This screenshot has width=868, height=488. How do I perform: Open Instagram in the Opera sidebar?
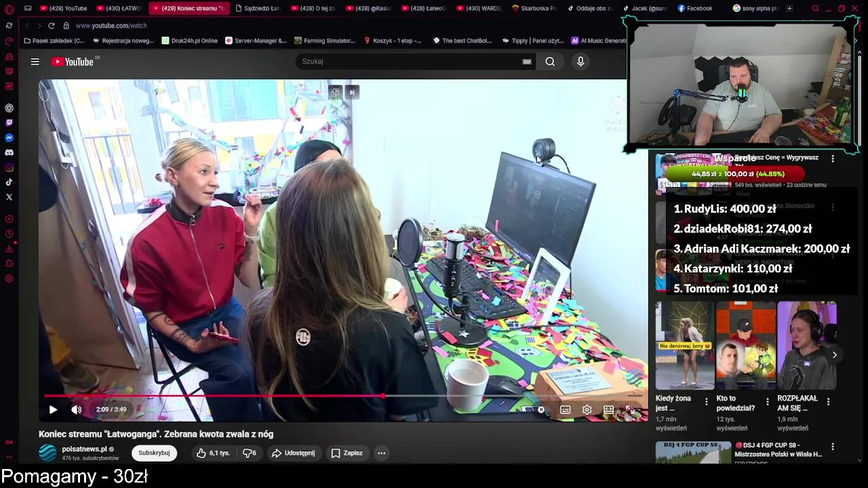click(9, 167)
